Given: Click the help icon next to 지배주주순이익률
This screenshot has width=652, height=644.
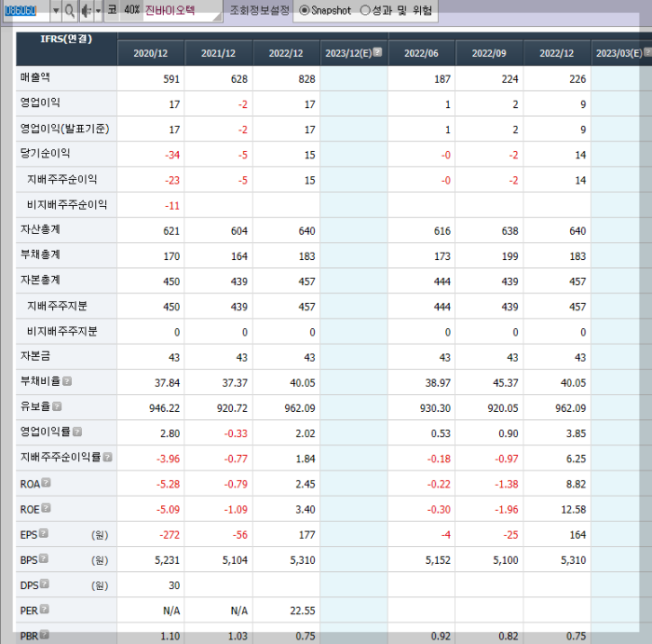Looking at the screenshot, I should point(108,458).
